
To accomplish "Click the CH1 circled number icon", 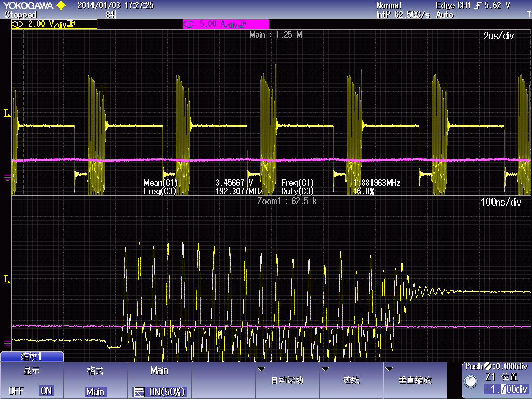I will click(18, 24).
